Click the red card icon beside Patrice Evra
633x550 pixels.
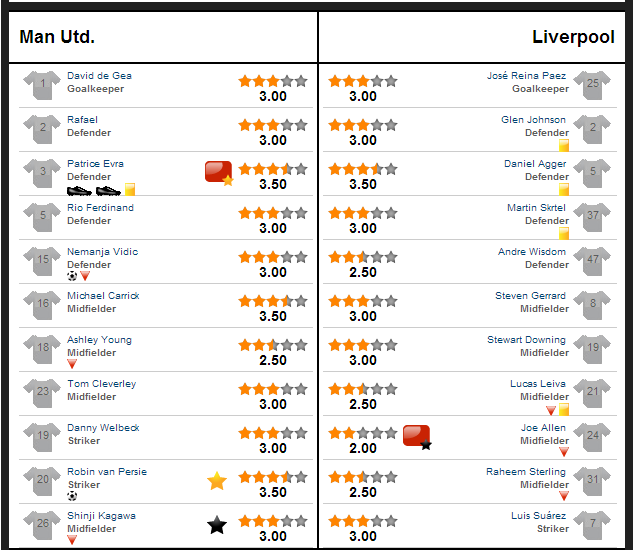218,173
